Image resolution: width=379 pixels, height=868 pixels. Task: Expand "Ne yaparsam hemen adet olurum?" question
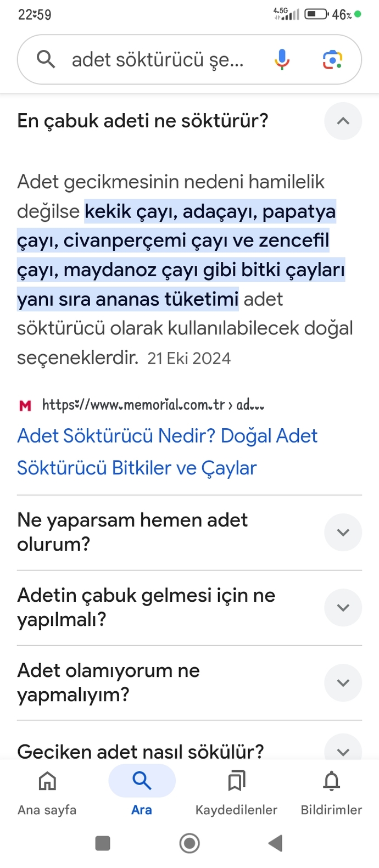[x=343, y=532]
